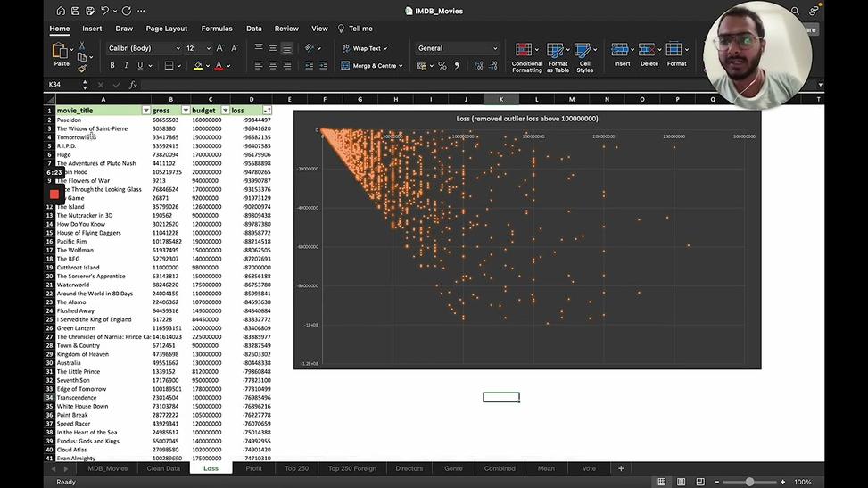Screen dimensions: 868x488
Task: Click the Top Align icon
Action: pos(259,48)
